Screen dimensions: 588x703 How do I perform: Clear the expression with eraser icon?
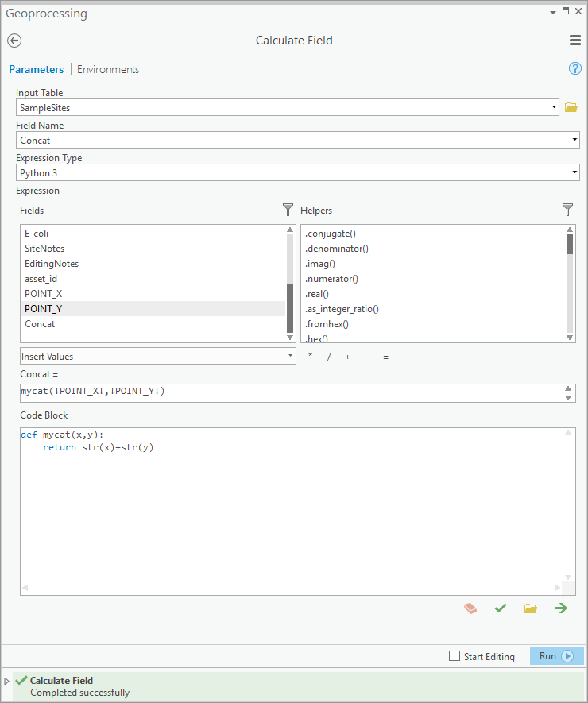pos(470,608)
